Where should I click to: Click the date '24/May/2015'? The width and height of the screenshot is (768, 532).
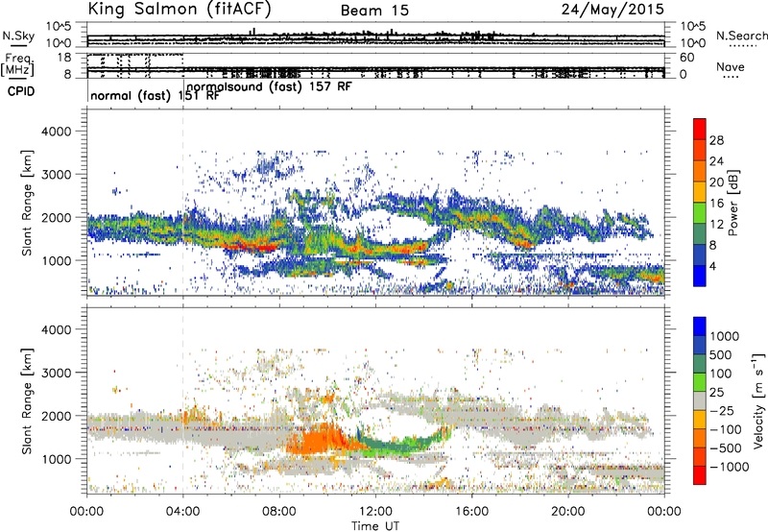pos(612,9)
